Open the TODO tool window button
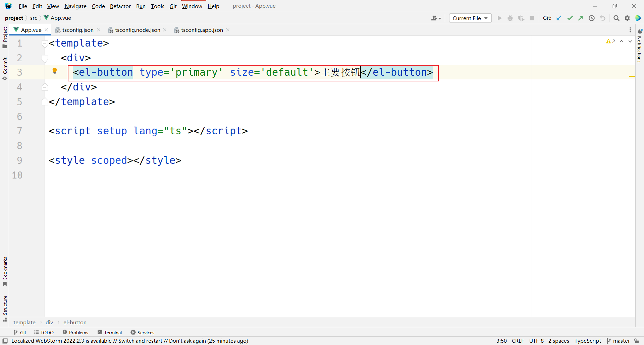Screen dimensions: 644x345 pos(44,333)
